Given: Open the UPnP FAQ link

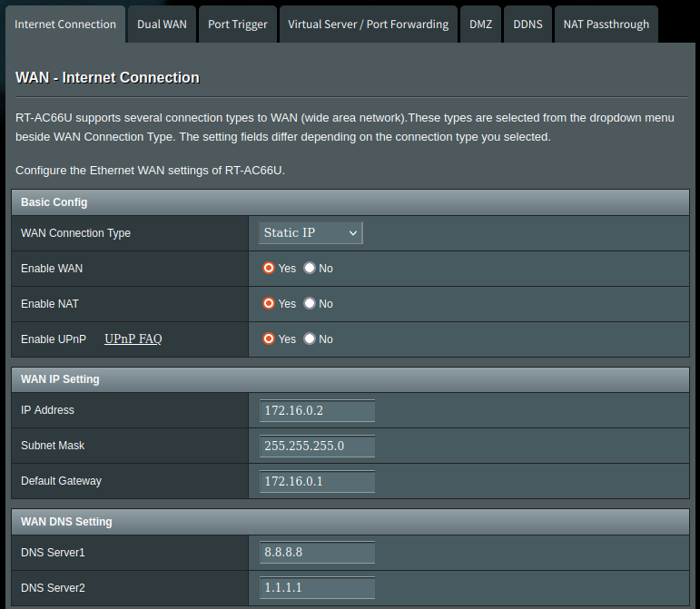Looking at the screenshot, I should click(x=133, y=339).
